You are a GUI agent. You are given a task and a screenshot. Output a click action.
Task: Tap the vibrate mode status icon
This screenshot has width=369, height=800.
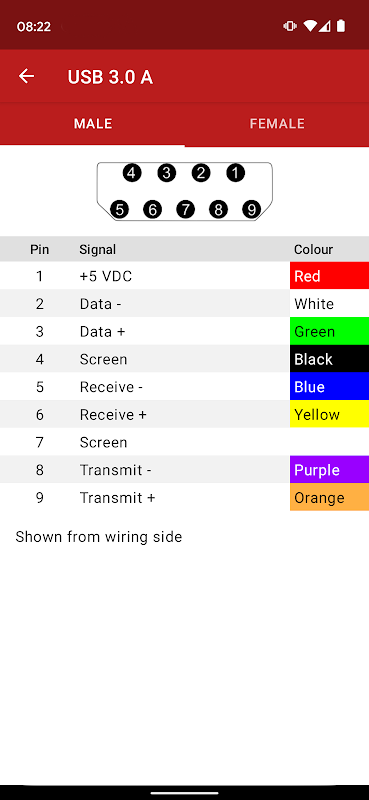pos(290,26)
